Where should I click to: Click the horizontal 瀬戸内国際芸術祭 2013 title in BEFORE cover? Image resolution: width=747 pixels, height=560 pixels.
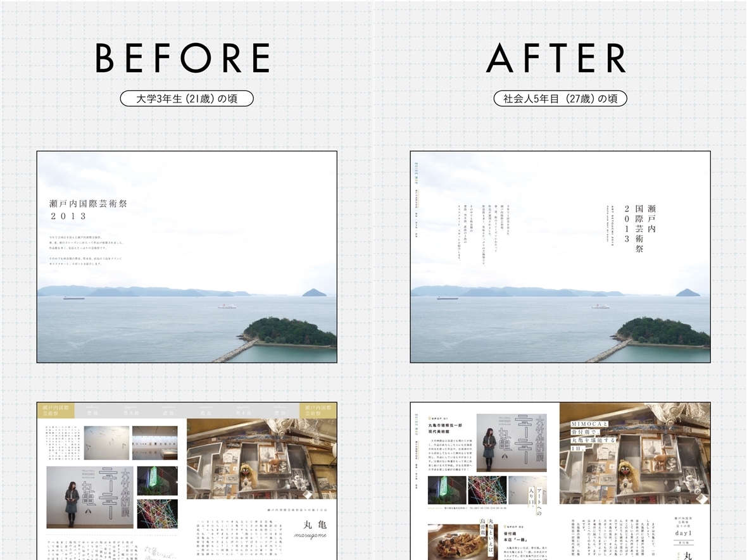point(88,209)
